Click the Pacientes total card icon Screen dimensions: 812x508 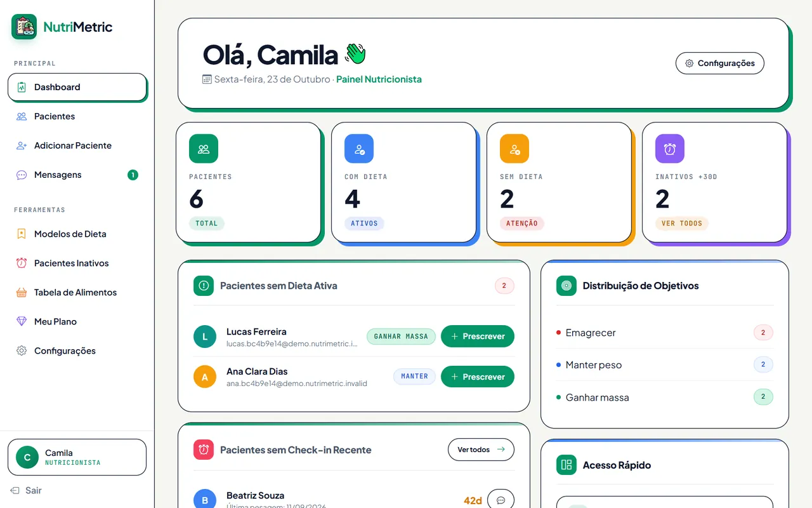[204, 149]
